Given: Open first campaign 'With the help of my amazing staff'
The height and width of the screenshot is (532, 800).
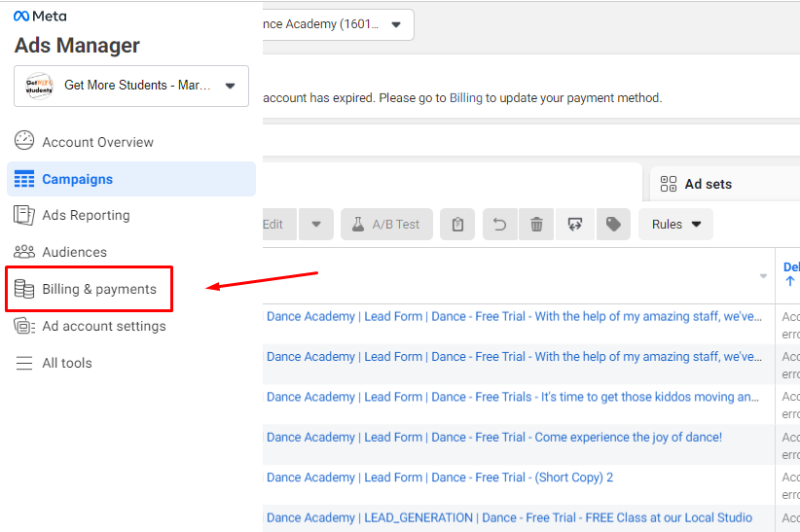Looking at the screenshot, I should 514,316.
